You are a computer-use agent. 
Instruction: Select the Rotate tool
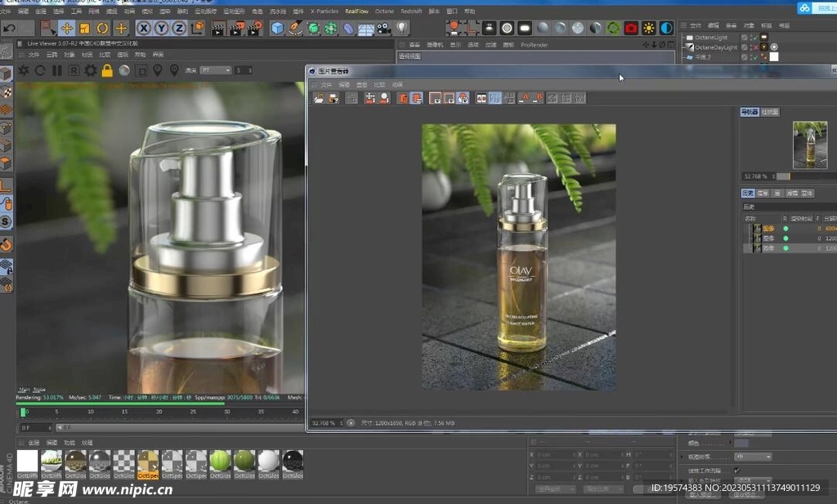click(102, 29)
